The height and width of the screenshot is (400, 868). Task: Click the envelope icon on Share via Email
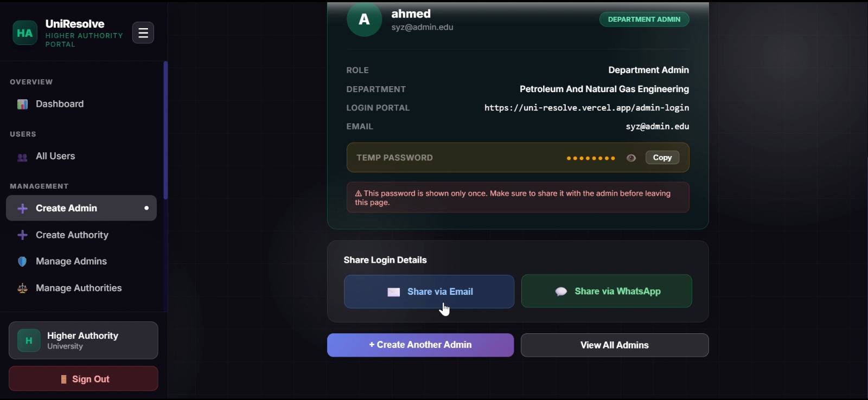click(x=394, y=292)
